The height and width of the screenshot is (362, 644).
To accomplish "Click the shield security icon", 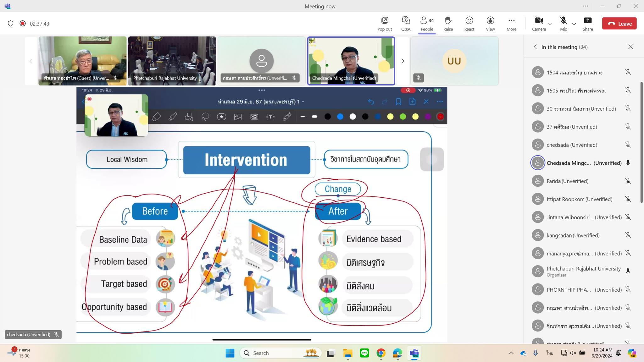I will point(11,24).
